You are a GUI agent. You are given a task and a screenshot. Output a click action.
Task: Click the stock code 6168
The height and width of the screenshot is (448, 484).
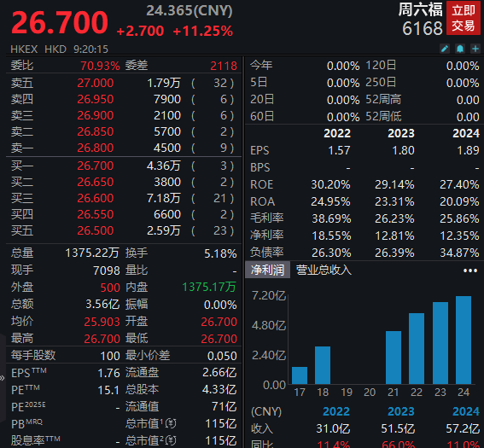point(423,28)
